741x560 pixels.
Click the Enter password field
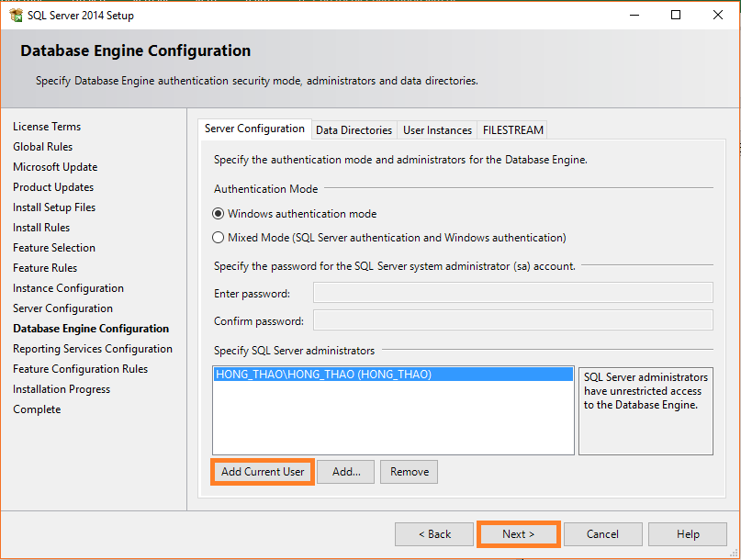(512, 293)
